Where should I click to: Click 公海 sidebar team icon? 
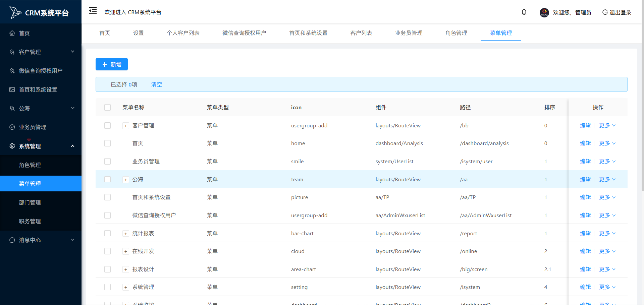click(12, 108)
